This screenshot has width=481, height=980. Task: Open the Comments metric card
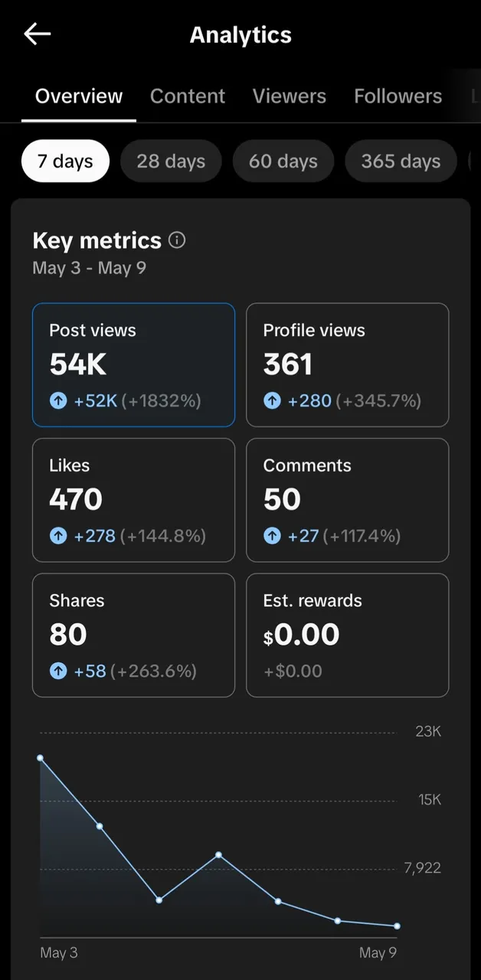tap(348, 501)
